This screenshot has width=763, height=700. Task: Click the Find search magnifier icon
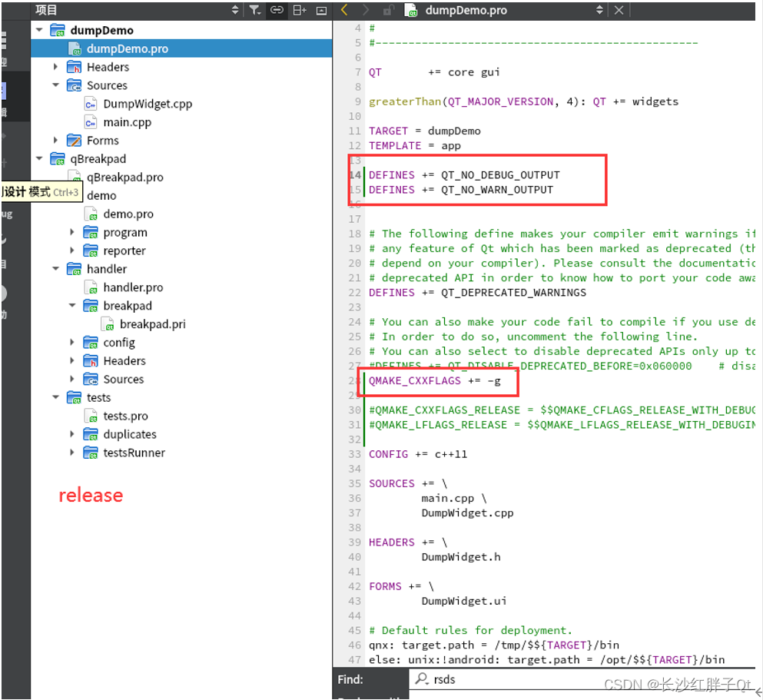421,678
